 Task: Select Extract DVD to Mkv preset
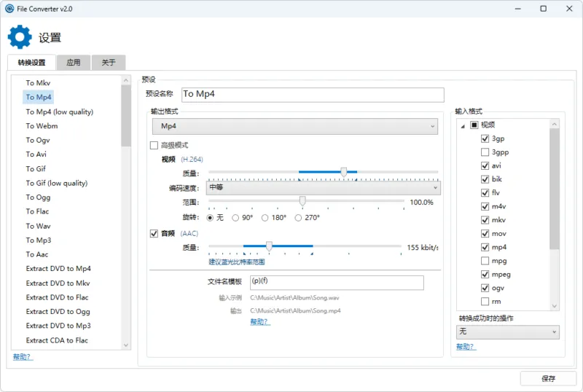click(58, 283)
